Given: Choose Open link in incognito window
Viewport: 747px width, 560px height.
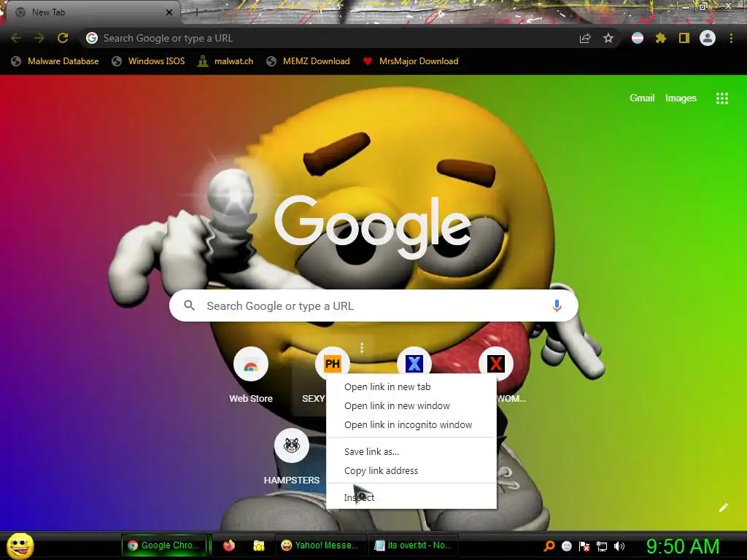Looking at the screenshot, I should [x=411, y=425].
